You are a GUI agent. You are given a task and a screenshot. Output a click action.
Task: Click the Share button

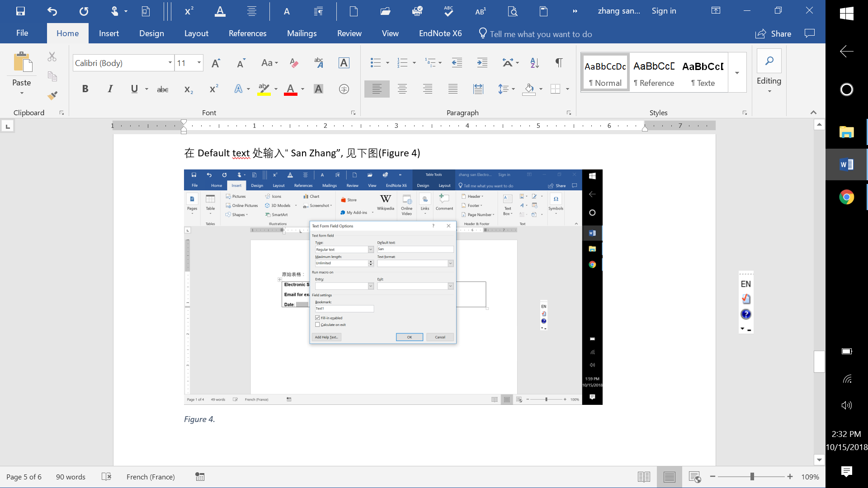pos(774,34)
